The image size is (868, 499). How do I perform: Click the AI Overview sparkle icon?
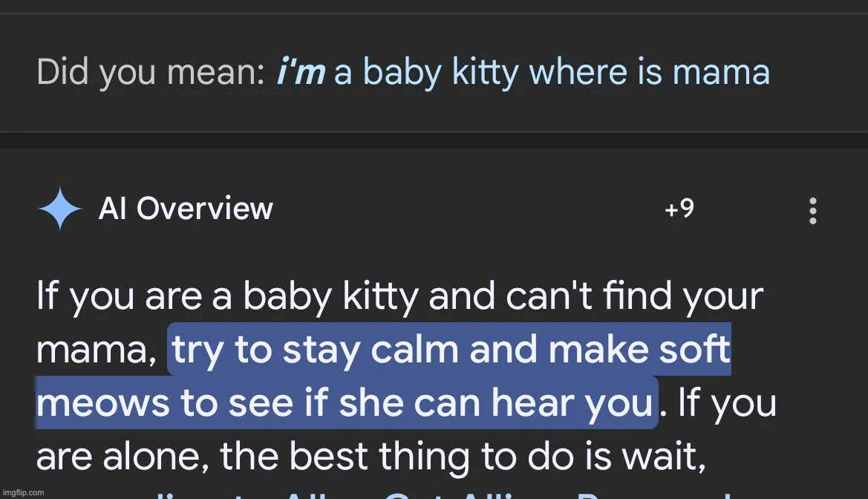pyautogui.click(x=59, y=210)
